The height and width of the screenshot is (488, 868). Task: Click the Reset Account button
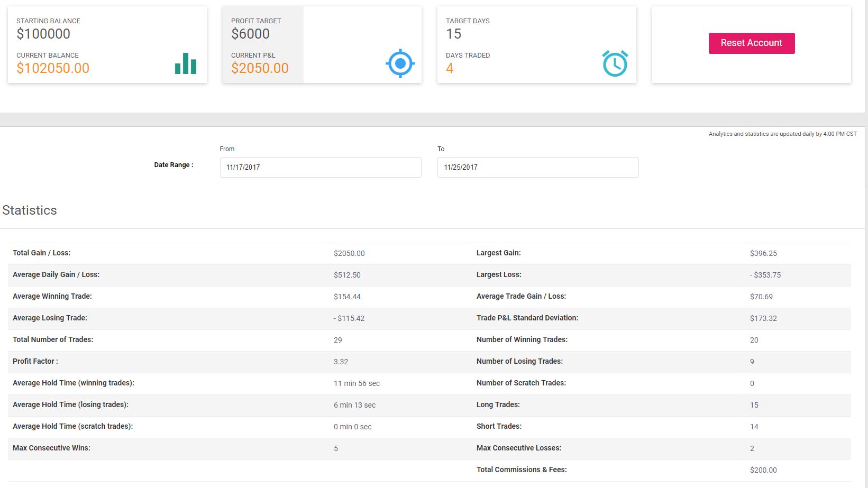pyautogui.click(x=752, y=43)
